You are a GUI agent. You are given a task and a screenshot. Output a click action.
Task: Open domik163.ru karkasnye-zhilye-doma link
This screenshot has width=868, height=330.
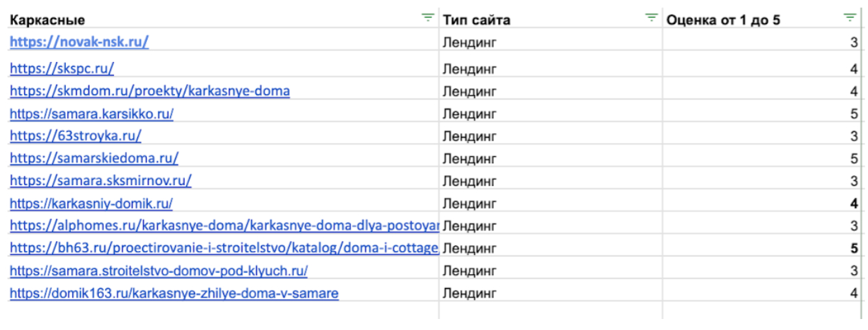tap(174, 294)
